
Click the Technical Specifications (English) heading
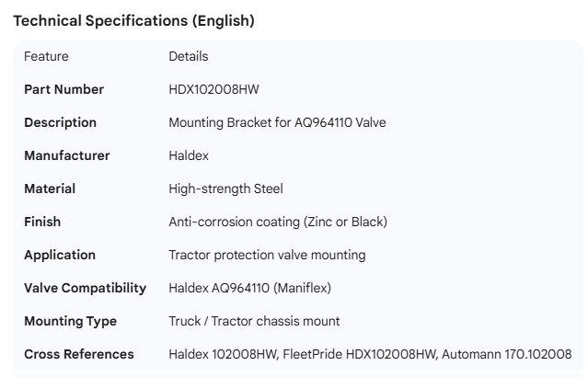click(133, 21)
